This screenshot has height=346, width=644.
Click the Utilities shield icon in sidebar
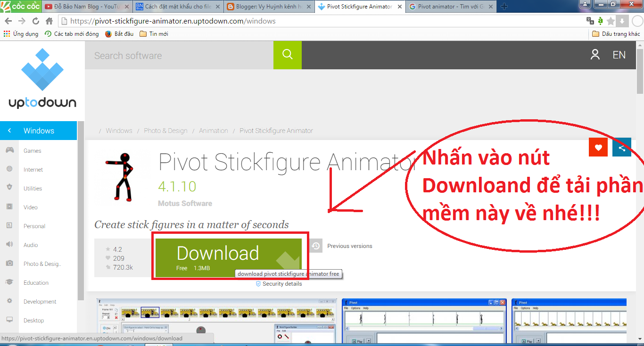coord(9,188)
